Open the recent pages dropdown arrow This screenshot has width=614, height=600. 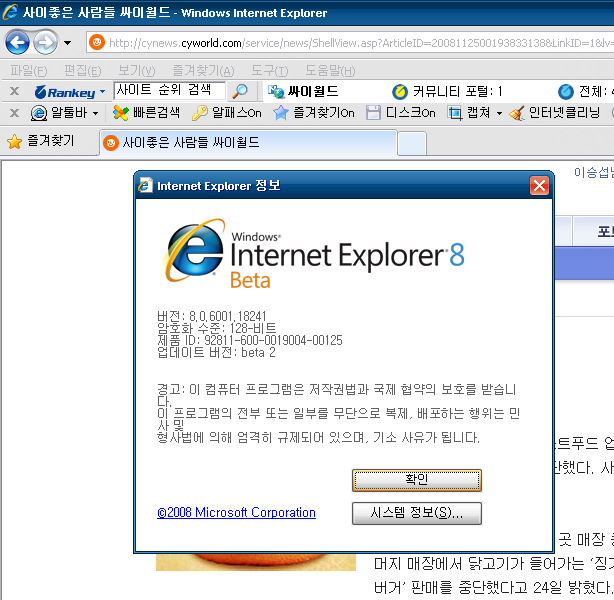tap(67, 42)
